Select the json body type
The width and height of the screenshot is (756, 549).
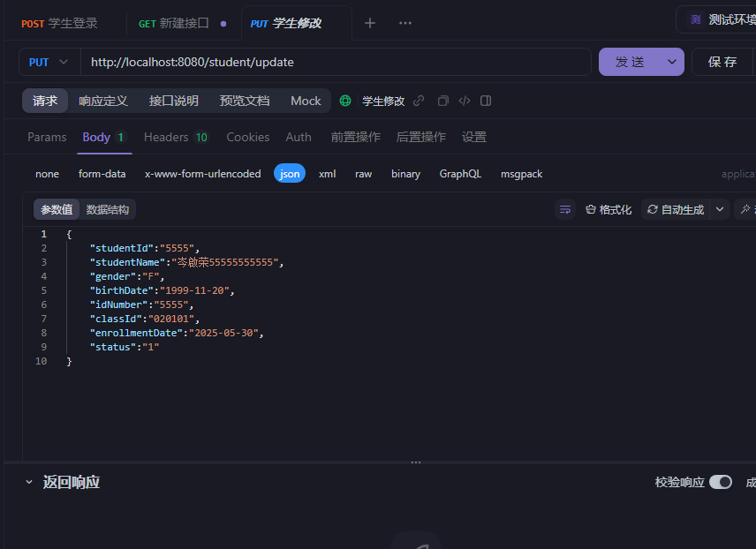click(290, 174)
